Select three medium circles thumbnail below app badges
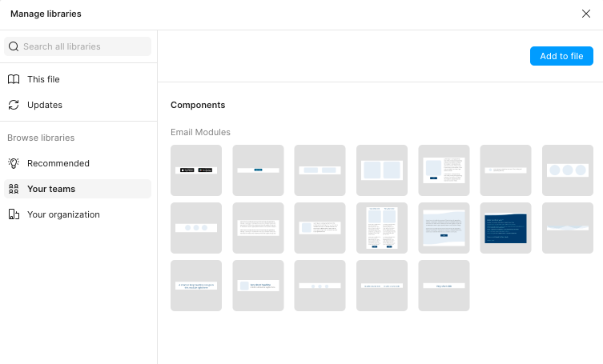 196,228
